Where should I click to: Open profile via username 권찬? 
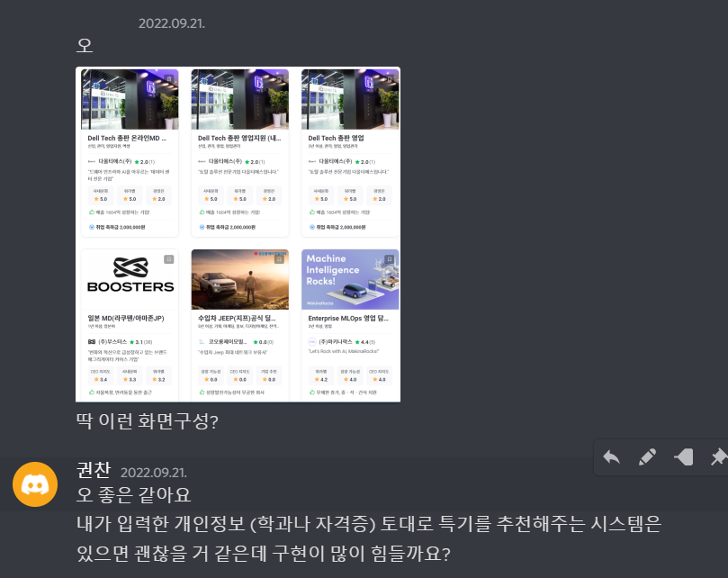pos(94,470)
